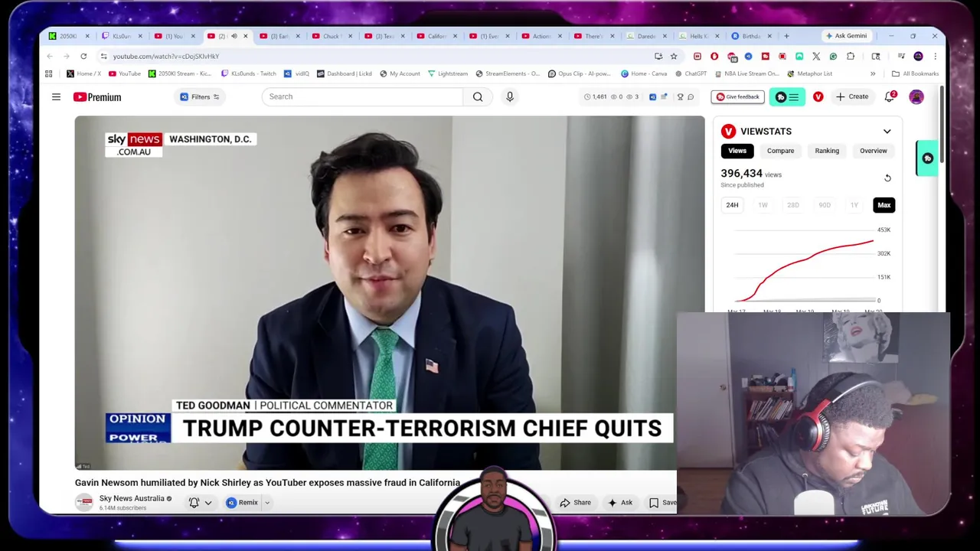Switch to the Ranking tab in ViewStats
This screenshot has height=551, width=980.
point(827,151)
